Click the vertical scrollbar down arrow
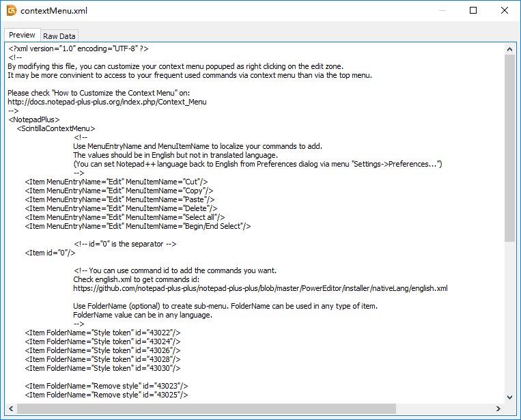The height and width of the screenshot is (420, 521). coord(509,397)
